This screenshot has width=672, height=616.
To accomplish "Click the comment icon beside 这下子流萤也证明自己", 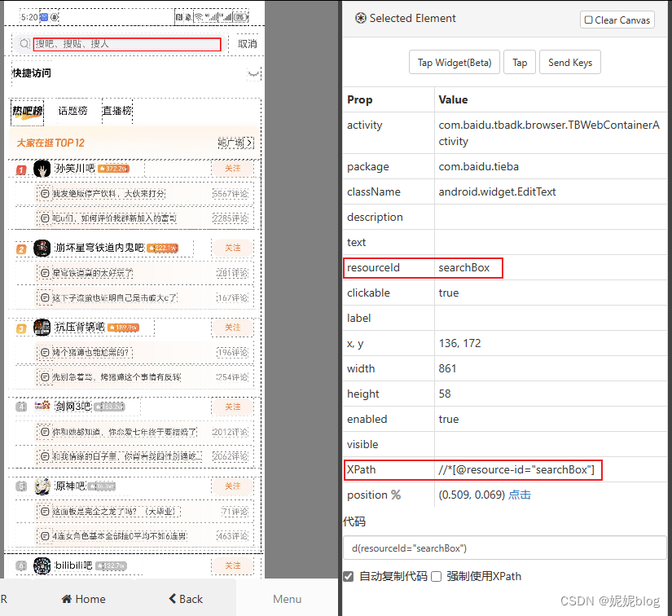I will tap(45, 297).
